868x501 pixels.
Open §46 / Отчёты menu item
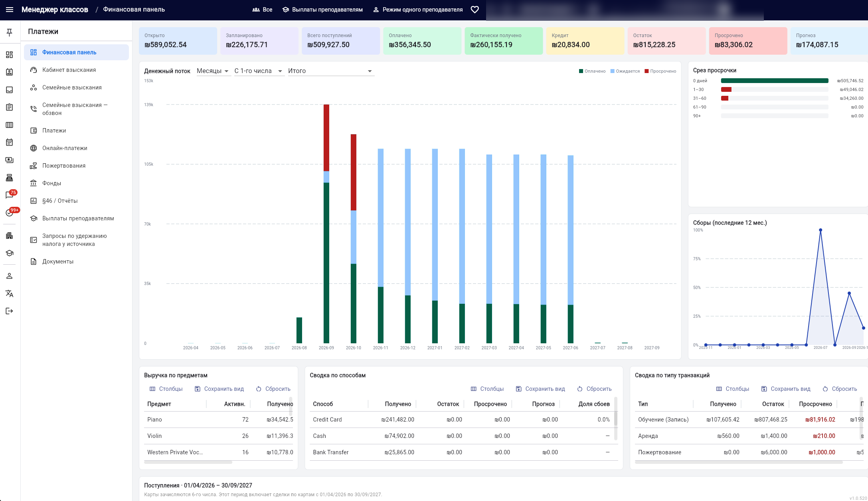pyautogui.click(x=76, y=201)
